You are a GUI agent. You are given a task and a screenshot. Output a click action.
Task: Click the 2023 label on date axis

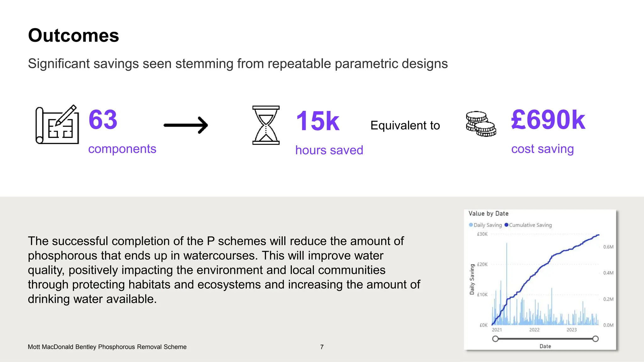[x=572, y=330]
